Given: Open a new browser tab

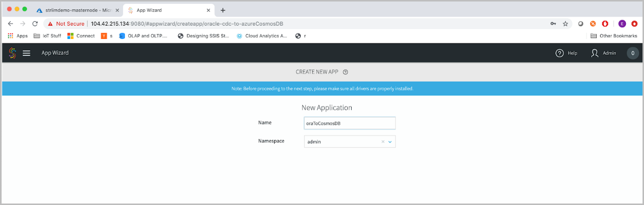Looking at the screenshot, I should [223, 10].
